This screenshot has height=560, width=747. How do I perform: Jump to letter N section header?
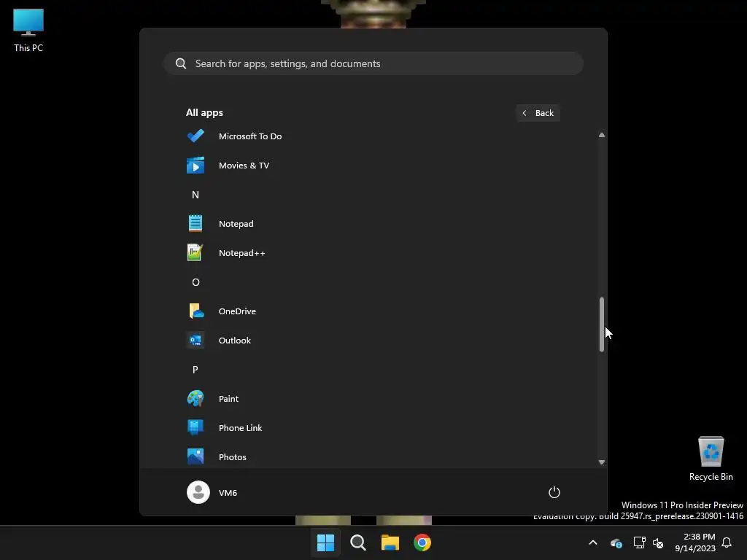click(196, 194)
